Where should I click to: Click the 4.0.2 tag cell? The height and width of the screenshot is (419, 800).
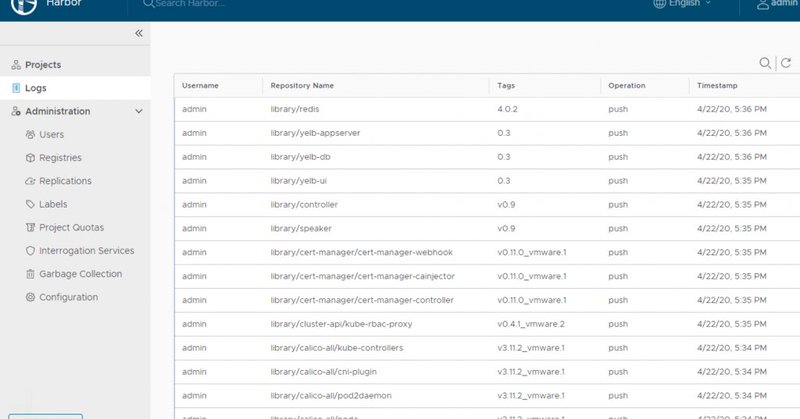[x=507, y=109]
